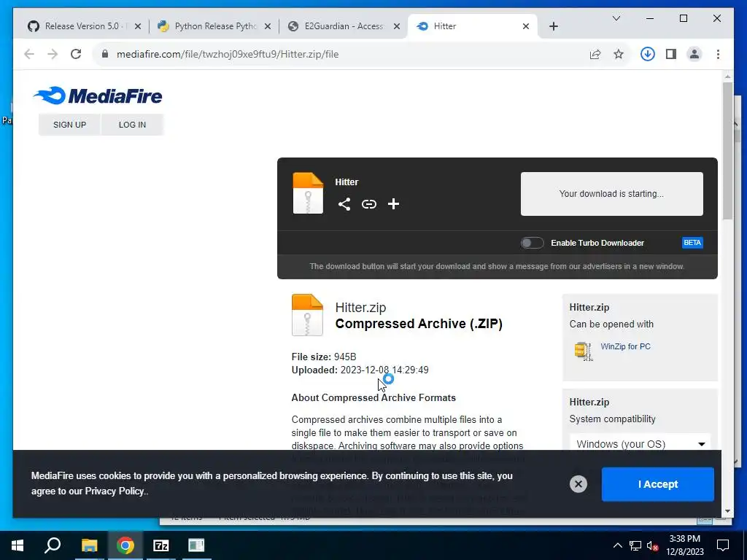
Task: Click the orange zip icon in dark panel
Action: (x=308, y=192)
